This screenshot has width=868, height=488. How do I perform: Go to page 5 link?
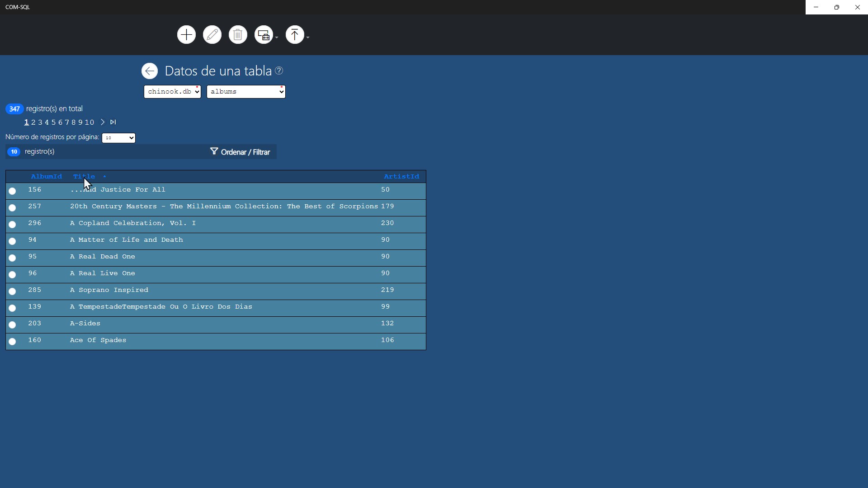click(53, 122)
